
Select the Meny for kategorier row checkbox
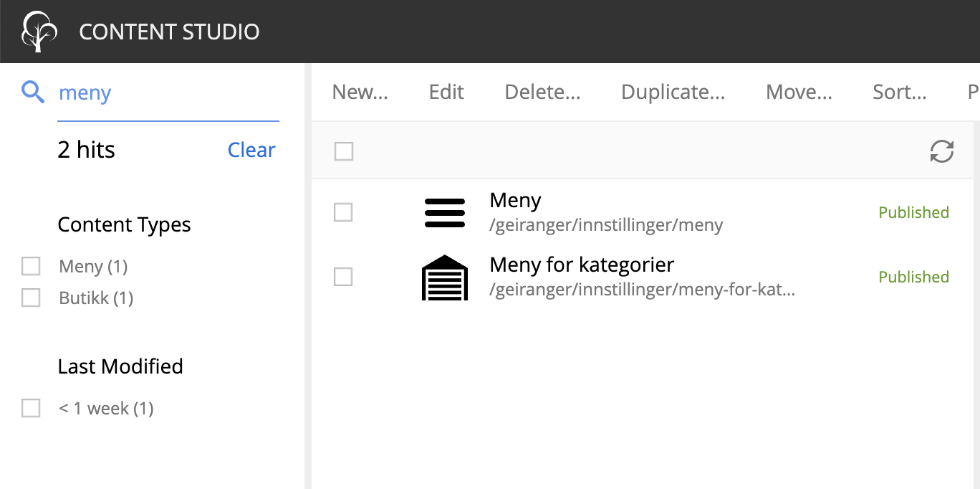[x=343, y=277]
